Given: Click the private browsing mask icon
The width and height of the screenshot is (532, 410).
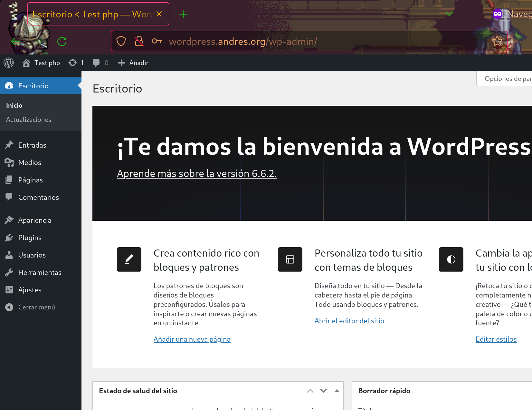Looking at the screenshot, I should [x=498, y=14].
